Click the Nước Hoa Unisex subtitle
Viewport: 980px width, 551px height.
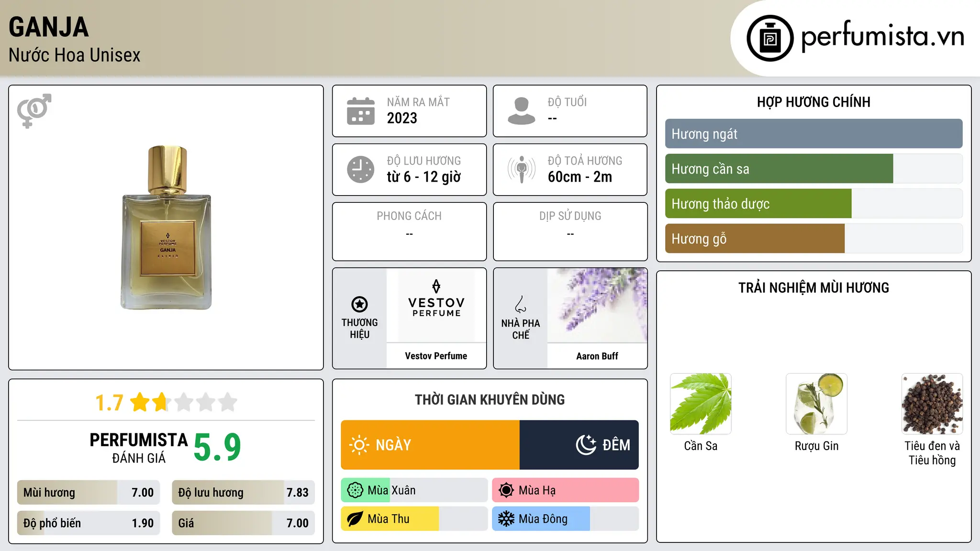click(75, 55)
